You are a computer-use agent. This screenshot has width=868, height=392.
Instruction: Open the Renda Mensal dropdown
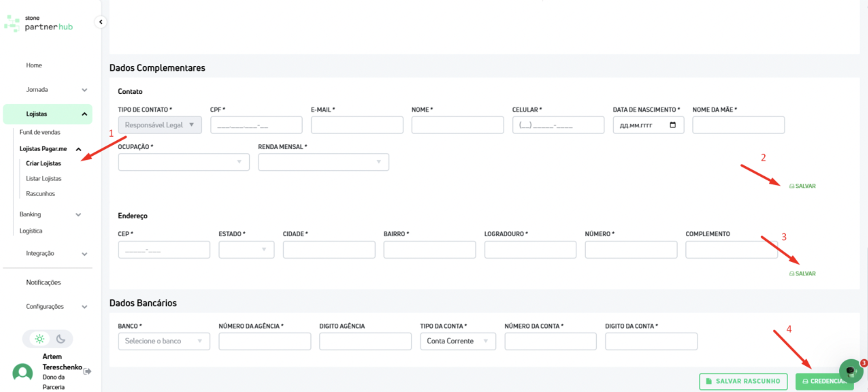(323, 162)
